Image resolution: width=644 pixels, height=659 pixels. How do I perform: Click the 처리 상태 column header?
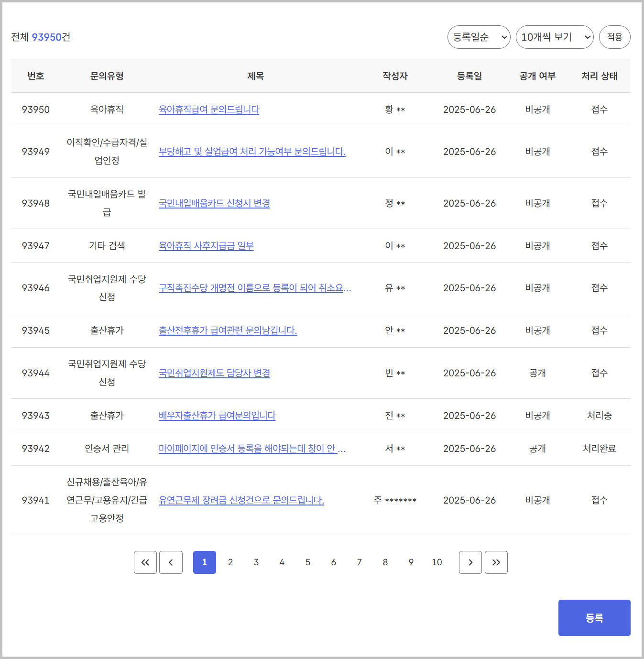coord(600,76)
